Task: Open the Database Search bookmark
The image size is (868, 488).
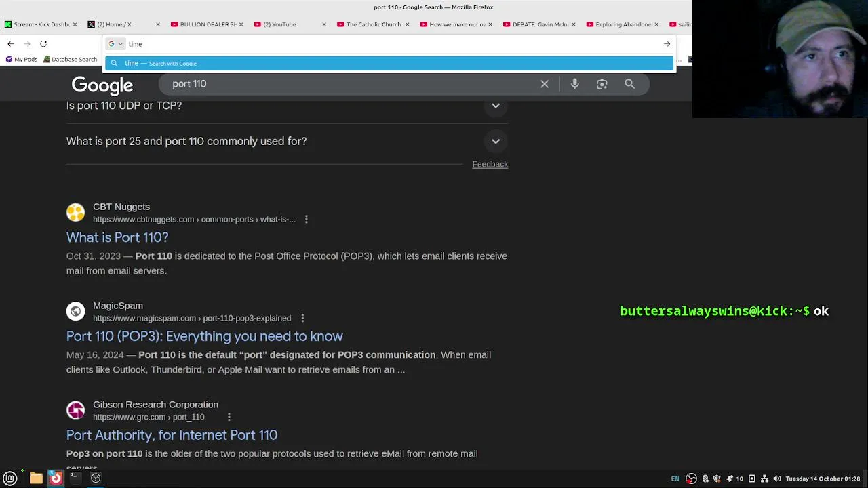Action: [x=70, y=60]
